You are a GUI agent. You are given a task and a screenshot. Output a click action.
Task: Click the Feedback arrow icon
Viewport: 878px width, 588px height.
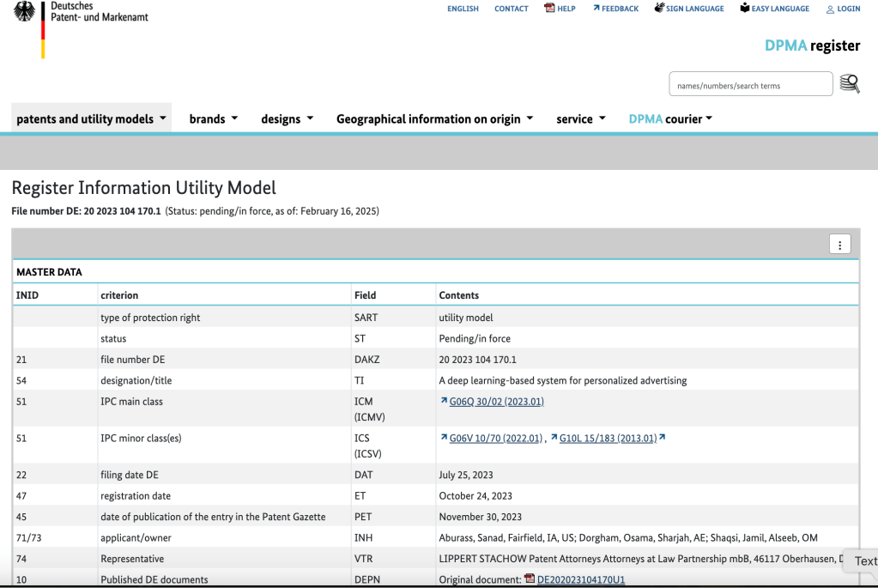pyautogui.click(x=596, y=9)
